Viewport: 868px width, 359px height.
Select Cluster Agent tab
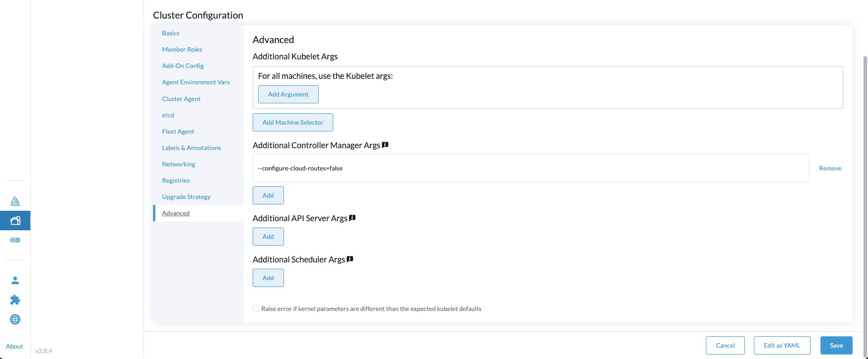click(181, 99)
